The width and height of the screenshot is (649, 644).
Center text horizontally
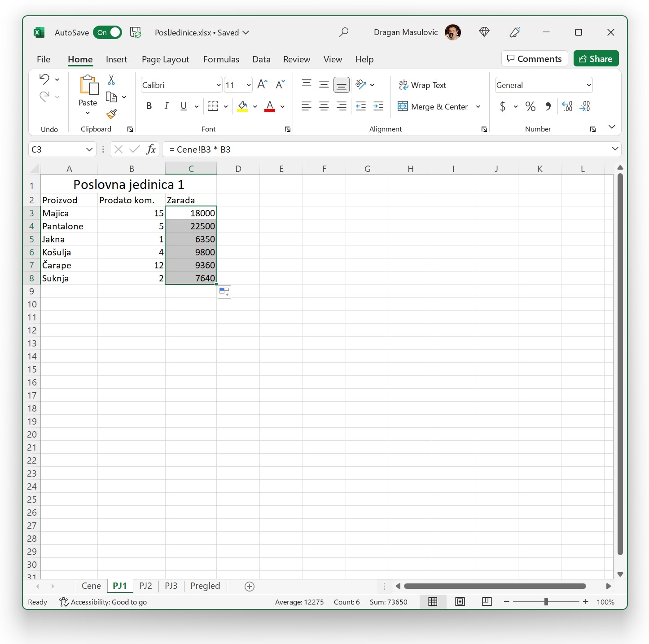point(324,106)
